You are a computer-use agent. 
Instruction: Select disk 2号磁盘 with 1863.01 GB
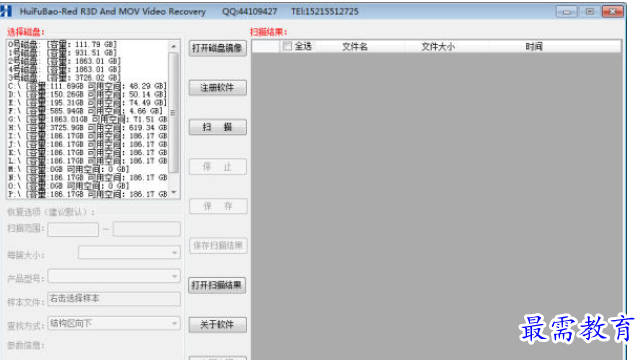(x=64, y=61)
